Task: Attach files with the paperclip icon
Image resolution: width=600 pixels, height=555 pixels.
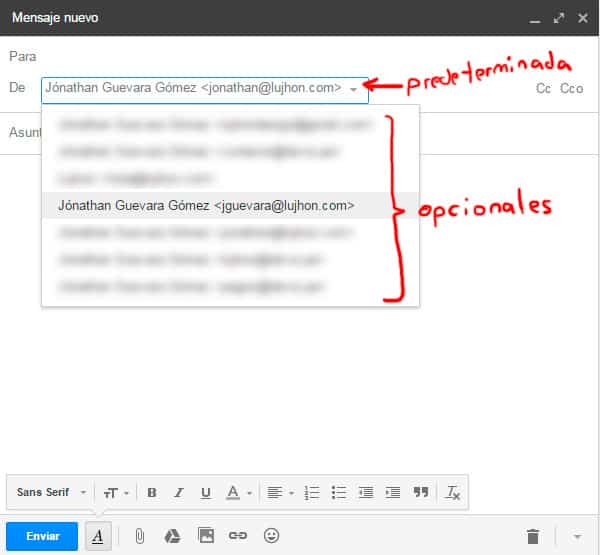Action: pyautogui.click(x=140, y=536)
